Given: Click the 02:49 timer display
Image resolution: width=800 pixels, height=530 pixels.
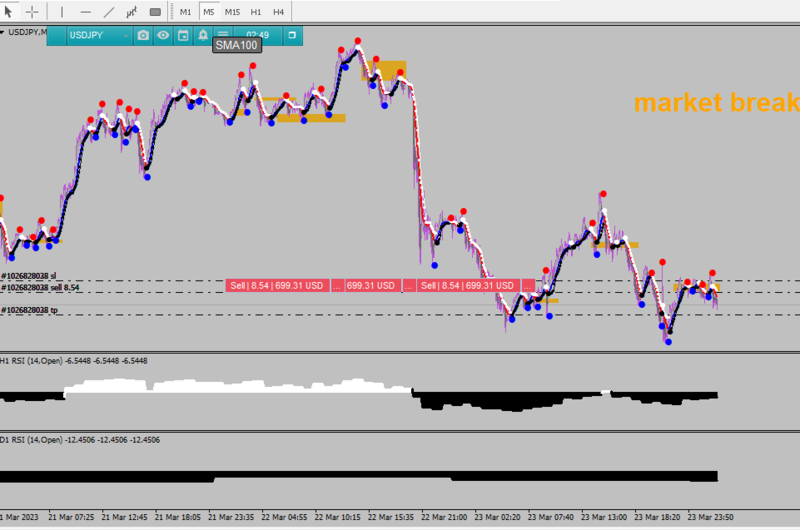Looking at the screenshot, I should [x=258, y=35].
